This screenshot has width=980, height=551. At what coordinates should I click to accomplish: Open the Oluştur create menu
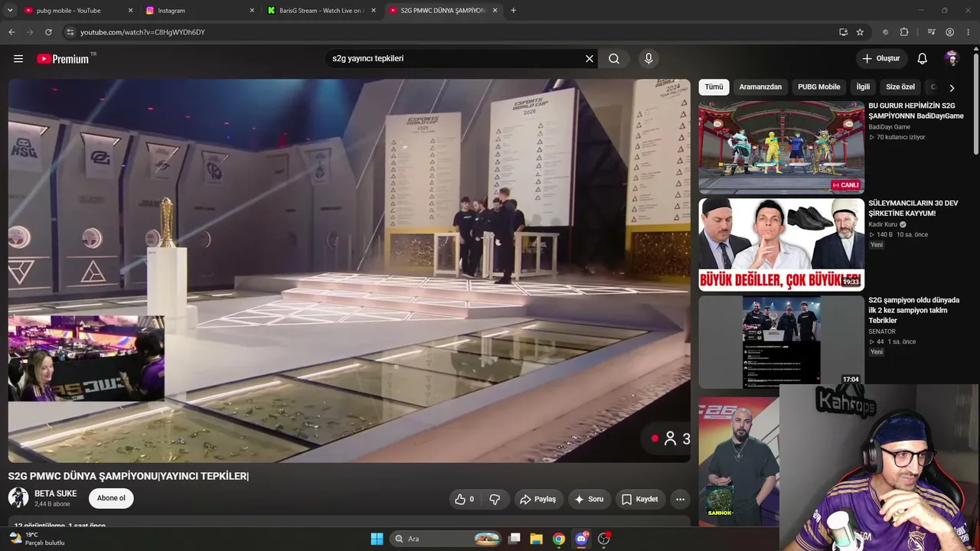(x=881, y=59)
